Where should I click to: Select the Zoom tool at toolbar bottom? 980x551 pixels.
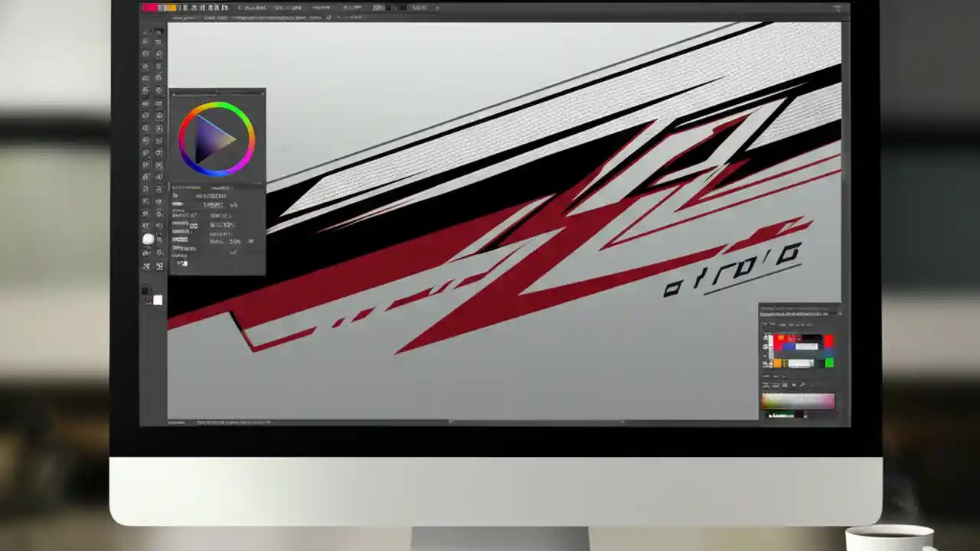point(158,266)
